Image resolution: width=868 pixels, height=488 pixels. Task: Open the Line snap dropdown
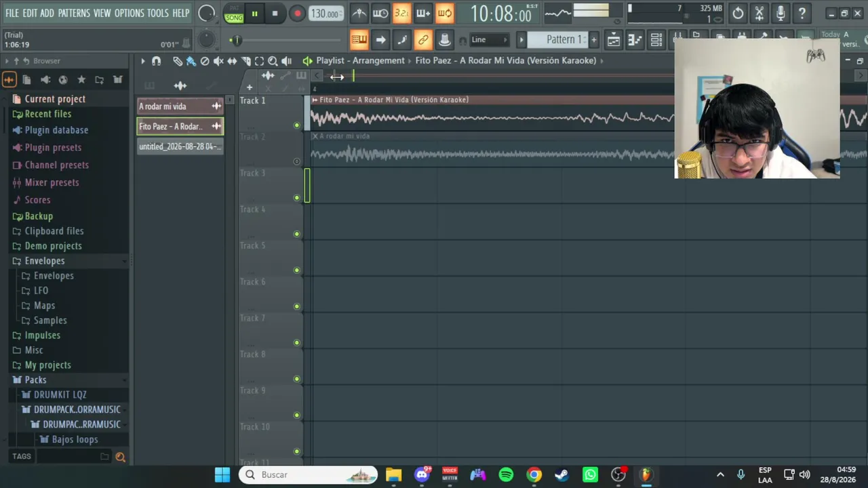coord(488,40)
